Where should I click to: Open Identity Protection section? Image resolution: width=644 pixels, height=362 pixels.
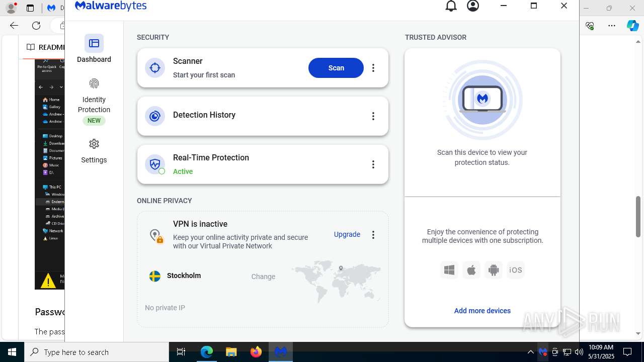(94, 102)
